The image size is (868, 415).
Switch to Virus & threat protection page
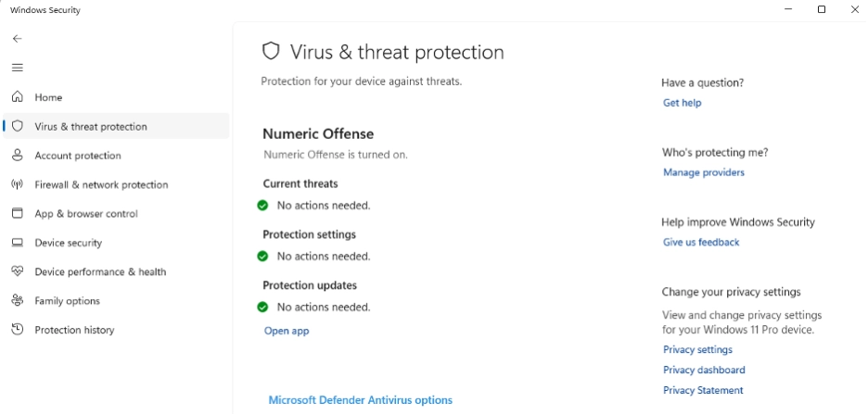click(x=91, y=127)
